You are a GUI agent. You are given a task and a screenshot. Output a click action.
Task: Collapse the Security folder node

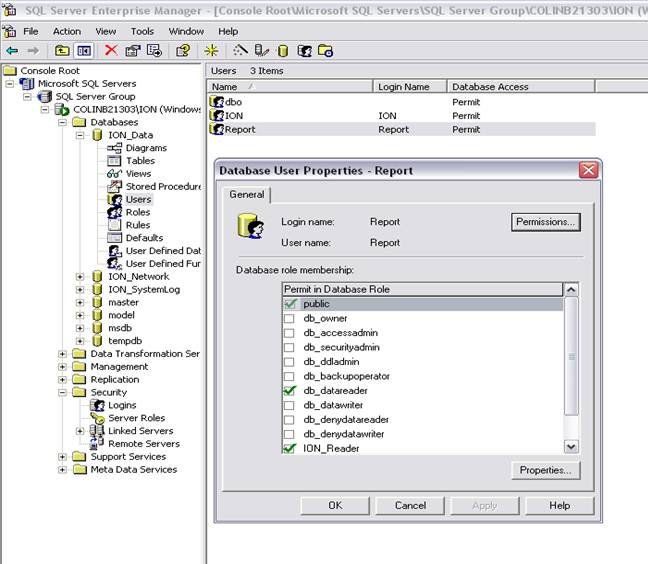point(62,393)
